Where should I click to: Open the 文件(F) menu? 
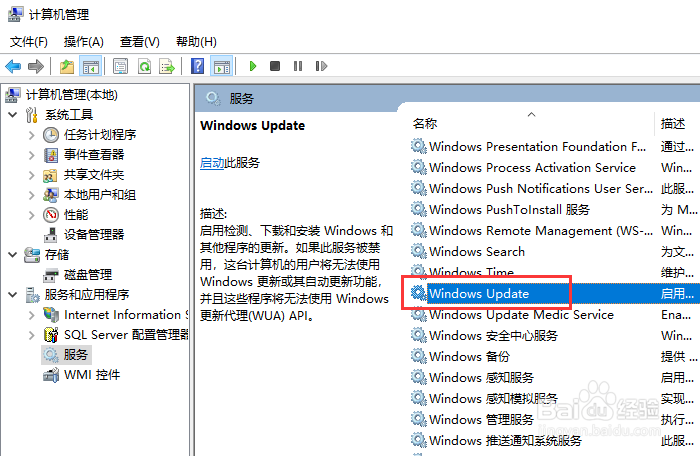click(29, 42)
